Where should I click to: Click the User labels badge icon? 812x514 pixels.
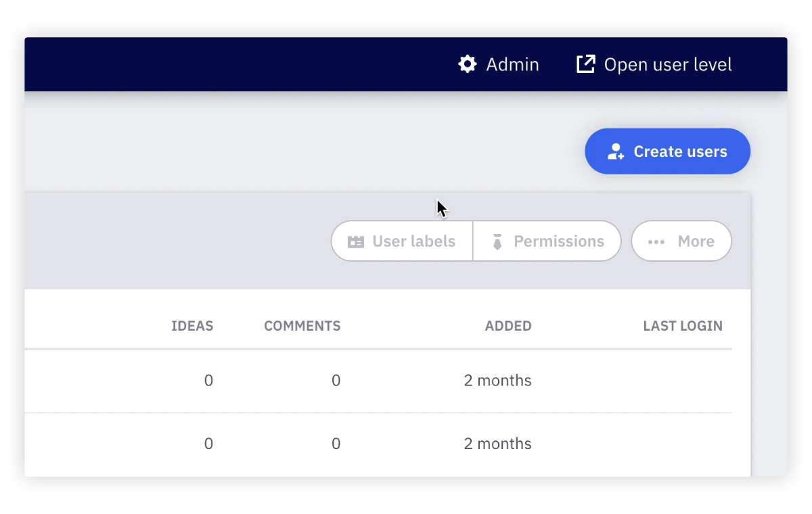coord(356,241)
